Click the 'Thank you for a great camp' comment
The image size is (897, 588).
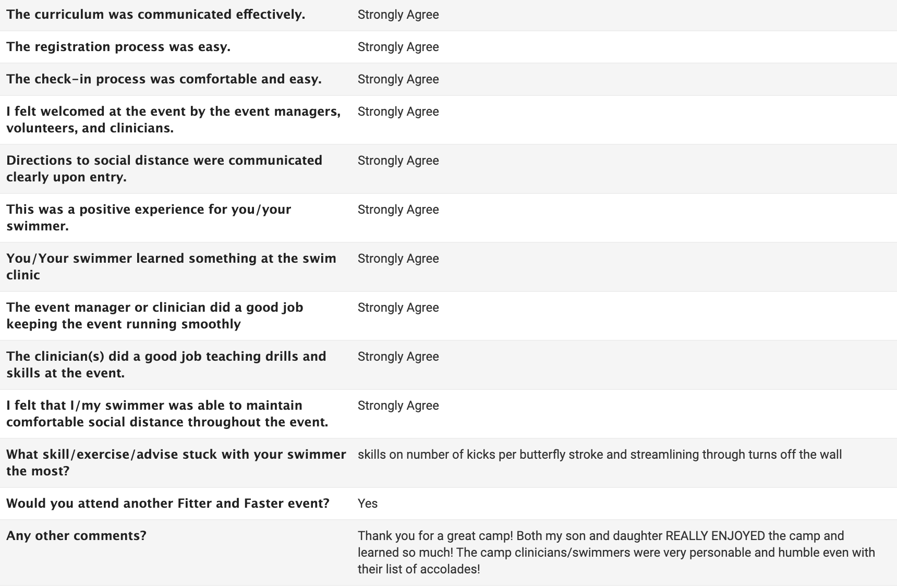coord(616,553)
